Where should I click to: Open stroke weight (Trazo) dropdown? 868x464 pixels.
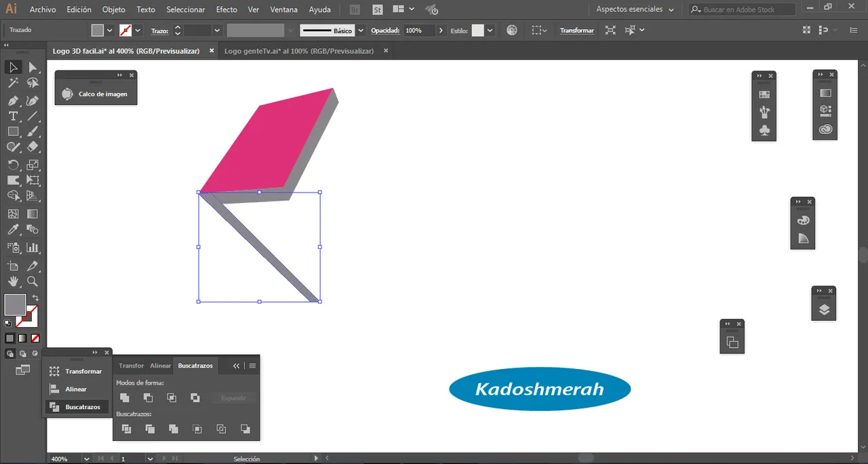(217, 31)
